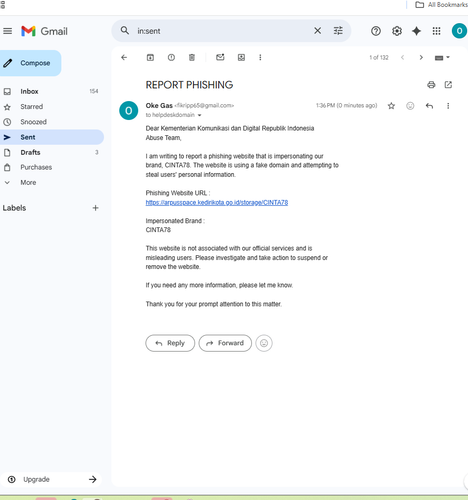The width and height of the screenshot is (468, 500).
Task: Click the Reply button
Action: [x=170, y=343]
